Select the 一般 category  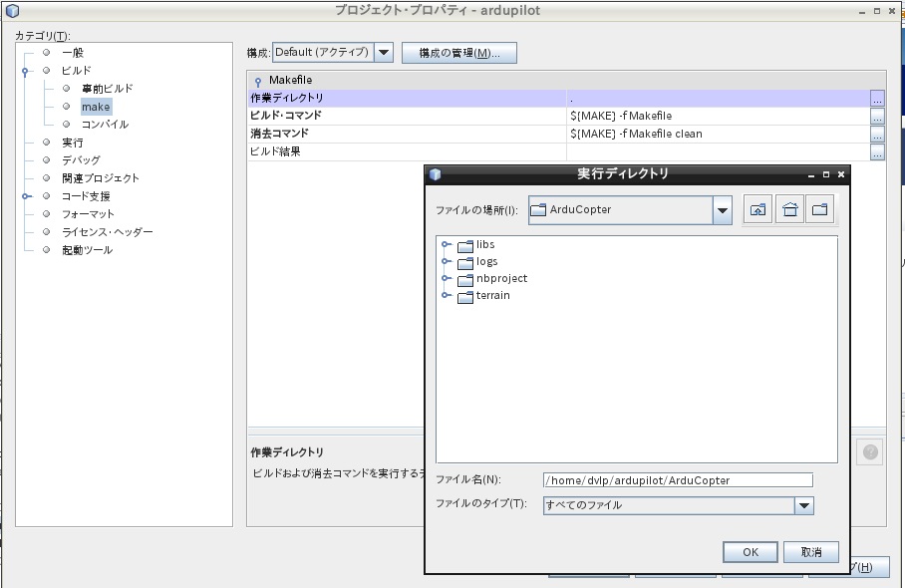click(73, 53)
